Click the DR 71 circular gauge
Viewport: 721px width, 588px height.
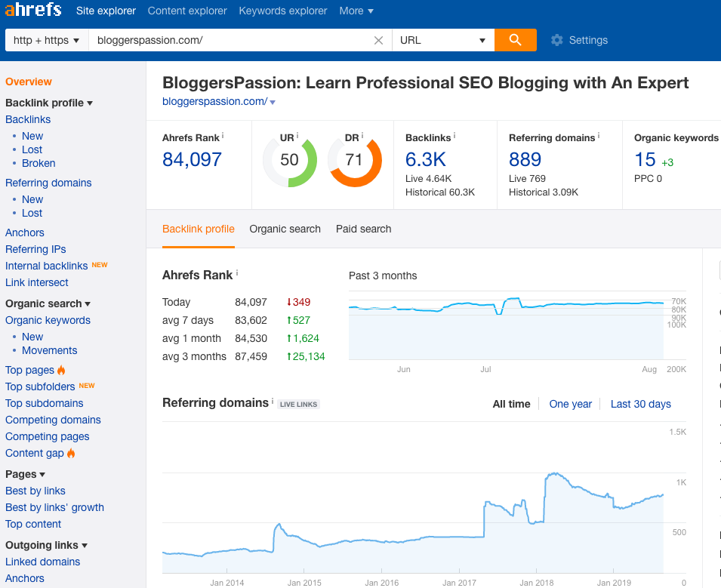[354, 160]
